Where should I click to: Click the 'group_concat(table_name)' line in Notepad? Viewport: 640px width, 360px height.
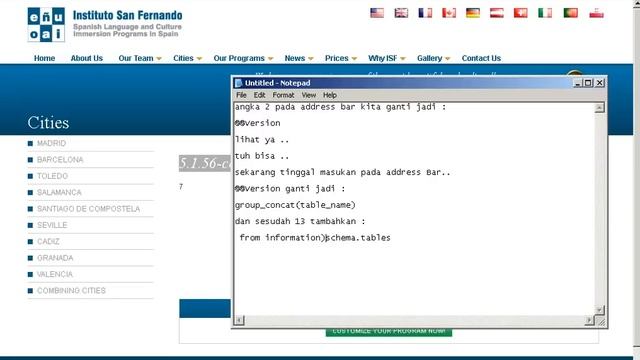coord(295,205)
